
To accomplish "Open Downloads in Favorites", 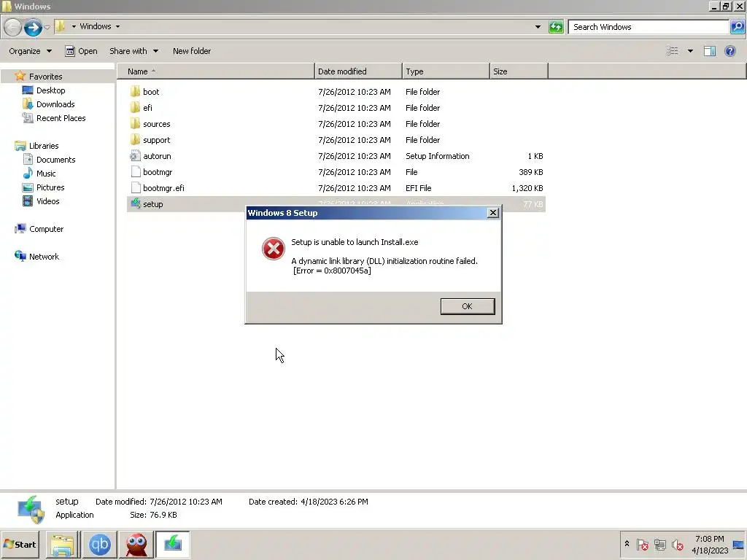I will pyautogui.click(x=55, y=104).
